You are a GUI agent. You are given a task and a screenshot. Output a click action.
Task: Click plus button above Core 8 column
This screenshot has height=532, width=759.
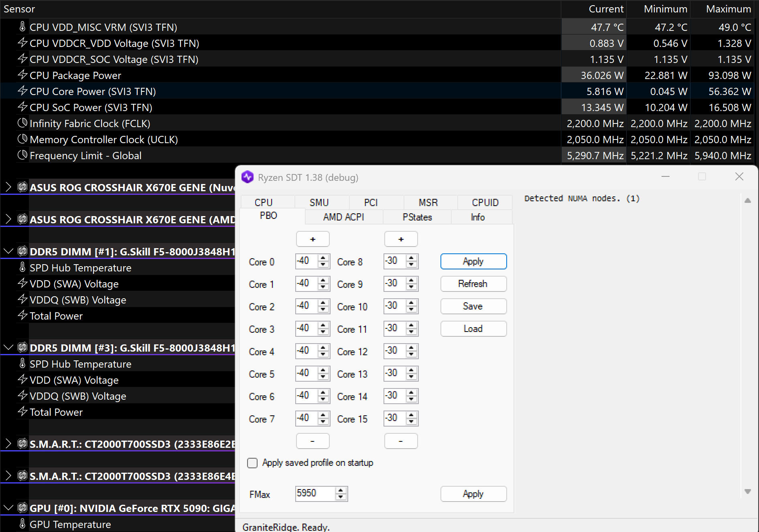(401, 239)
